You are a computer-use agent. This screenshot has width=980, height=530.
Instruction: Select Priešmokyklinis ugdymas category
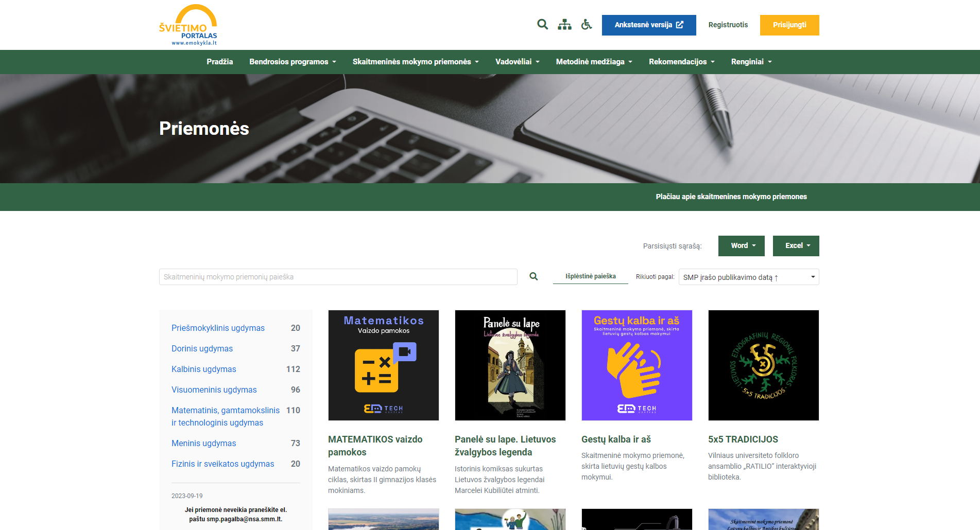tap(218, 328)
